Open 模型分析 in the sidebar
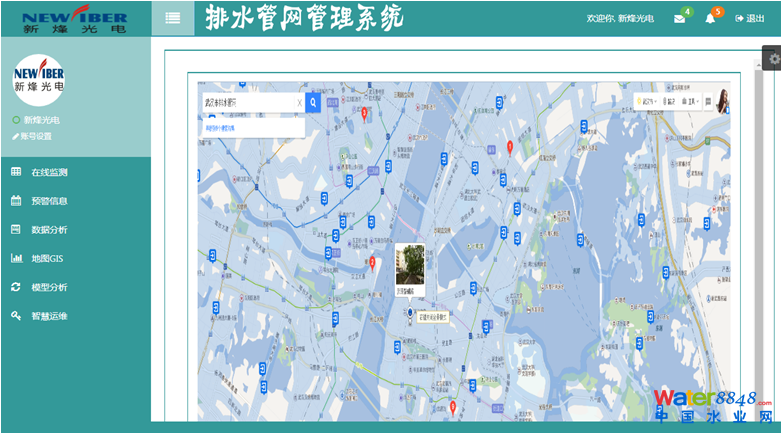782x434 pixels. coord(49,288)
